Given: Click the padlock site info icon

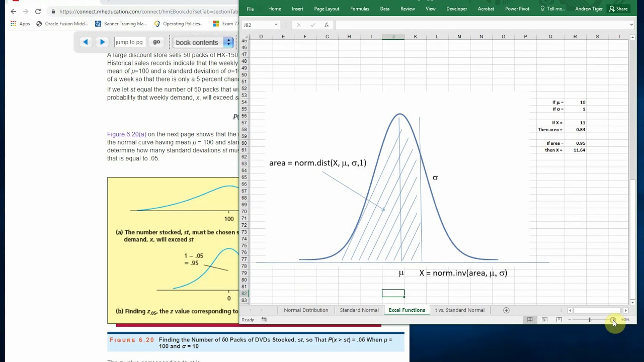Looking at the screenshot, I should coord(53,11).
